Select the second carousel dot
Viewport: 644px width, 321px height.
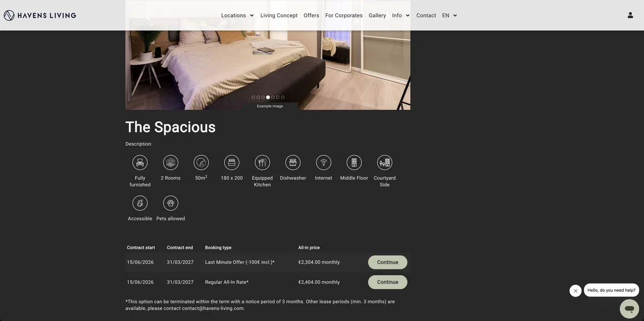(x=258, y=97)
